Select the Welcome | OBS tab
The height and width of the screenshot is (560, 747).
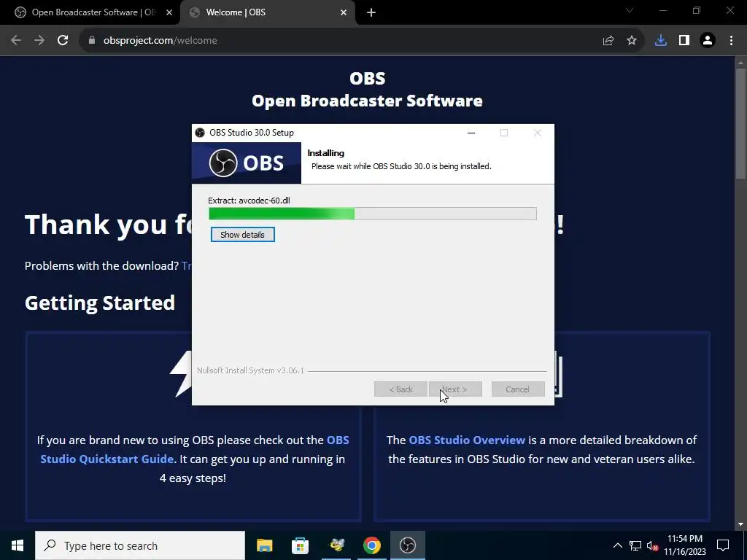coord(268,12)
